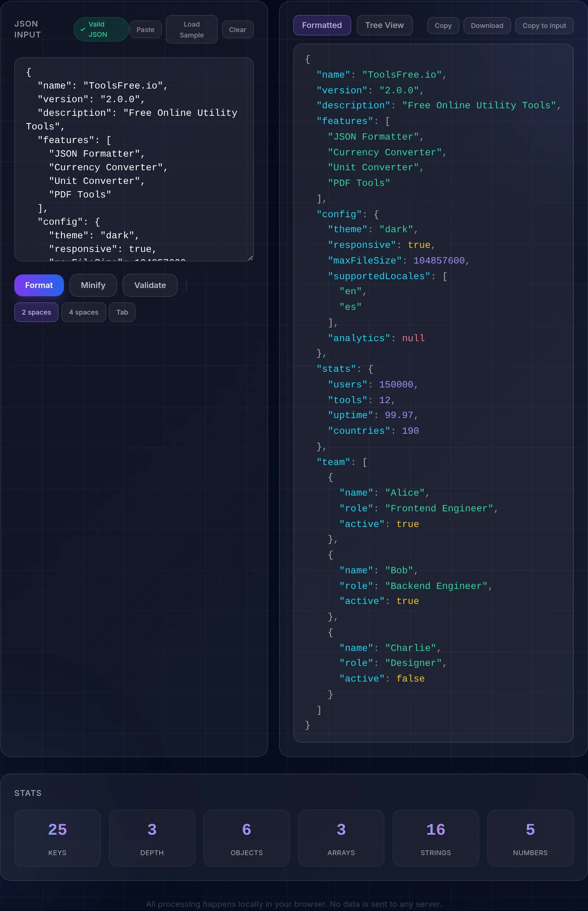The width and height of the screenshot is (588, 911).
Task: Click "ToolsFree.io" value in formatted output
Action: pyautogui.click(x=402, y=75)
